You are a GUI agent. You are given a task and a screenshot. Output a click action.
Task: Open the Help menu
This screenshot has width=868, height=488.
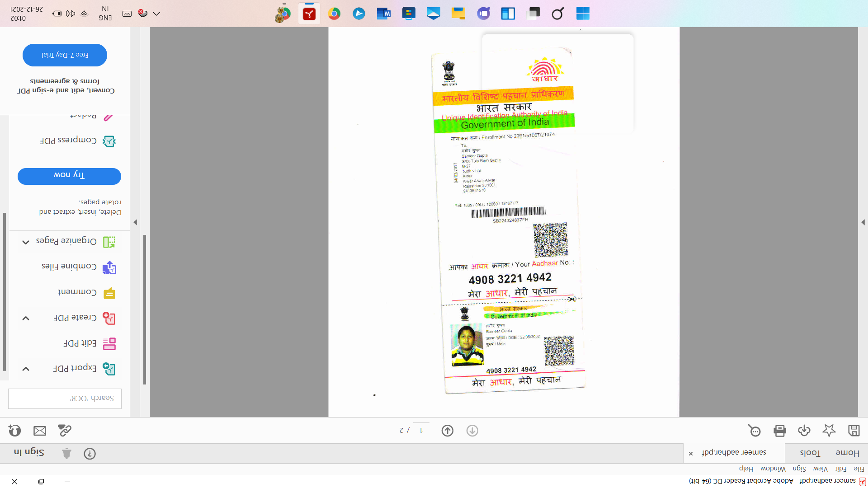coord(746,469)
